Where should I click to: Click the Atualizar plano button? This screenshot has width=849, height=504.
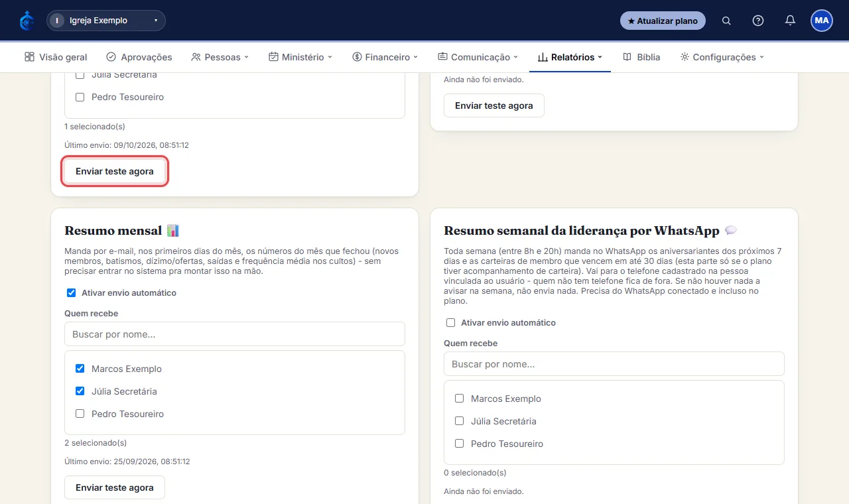coord(663,21)
